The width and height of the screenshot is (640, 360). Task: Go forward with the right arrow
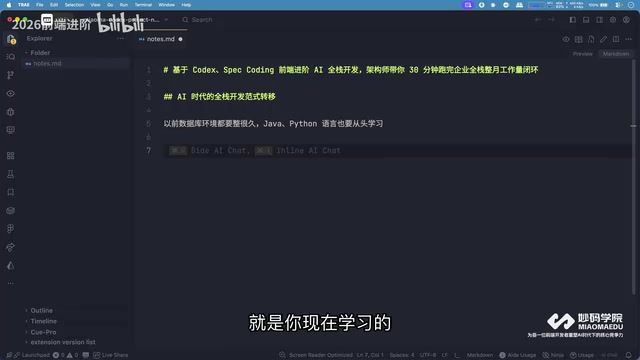pyautogui.click(x=551, y=20)
